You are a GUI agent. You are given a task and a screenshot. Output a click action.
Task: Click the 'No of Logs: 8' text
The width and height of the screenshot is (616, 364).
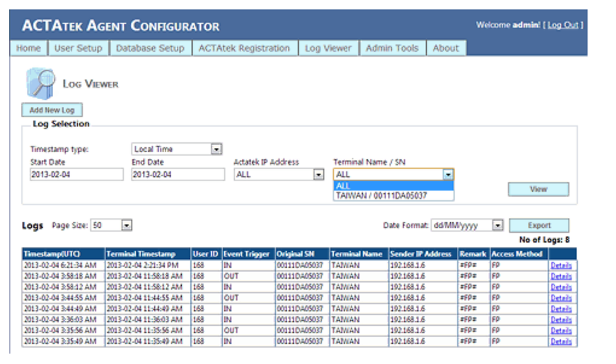click(x=544, y=240)
